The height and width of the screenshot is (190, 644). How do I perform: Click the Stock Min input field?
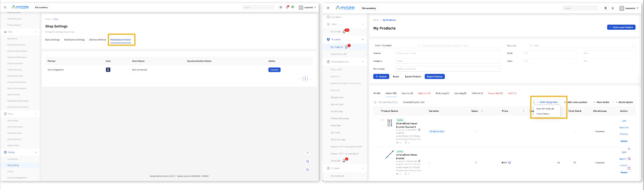tap(550, 53)
